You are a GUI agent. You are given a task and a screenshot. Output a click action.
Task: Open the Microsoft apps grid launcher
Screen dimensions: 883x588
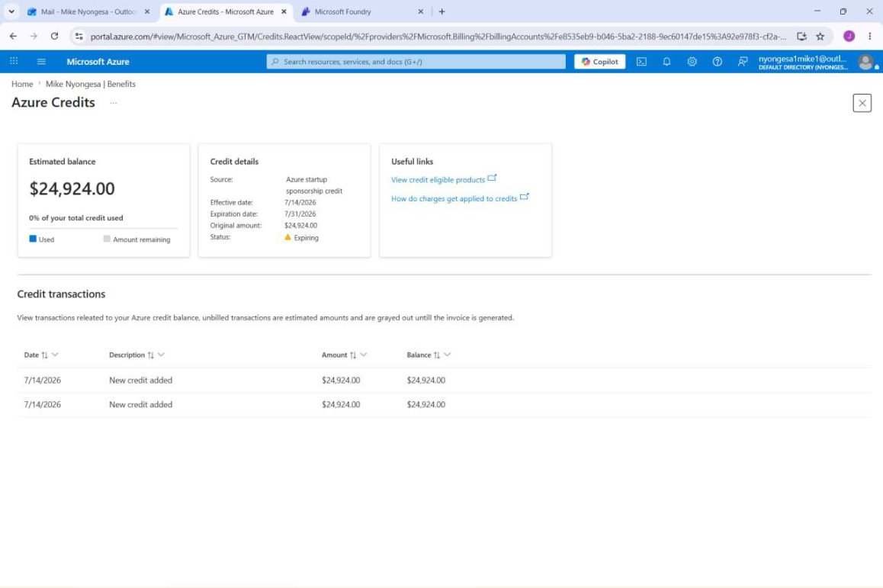point(14,61)
